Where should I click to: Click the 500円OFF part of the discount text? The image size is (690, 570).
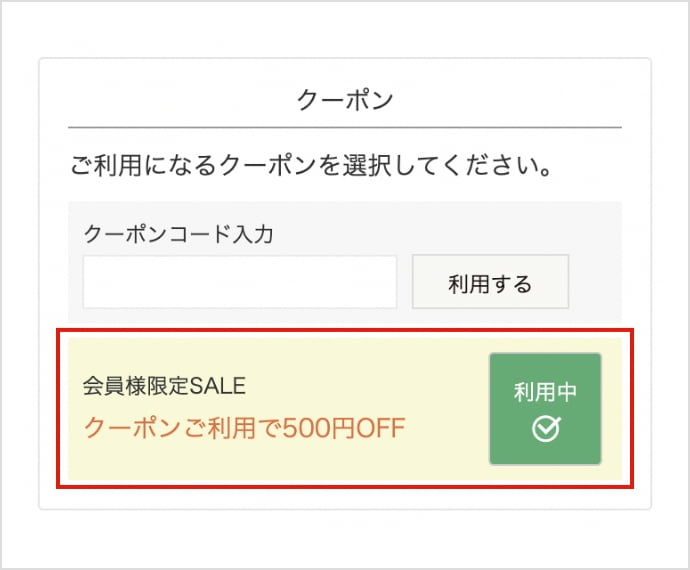(344, 428)
